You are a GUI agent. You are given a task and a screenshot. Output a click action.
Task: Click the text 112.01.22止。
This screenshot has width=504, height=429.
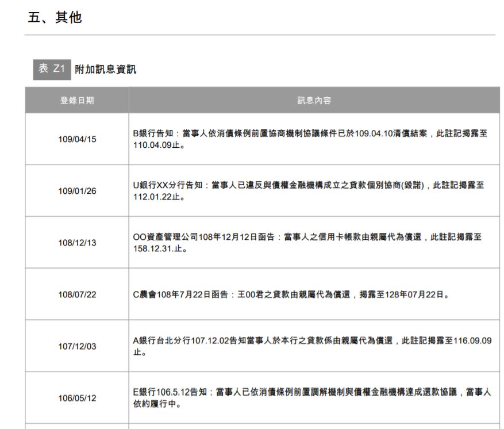[x=159, y=197]
